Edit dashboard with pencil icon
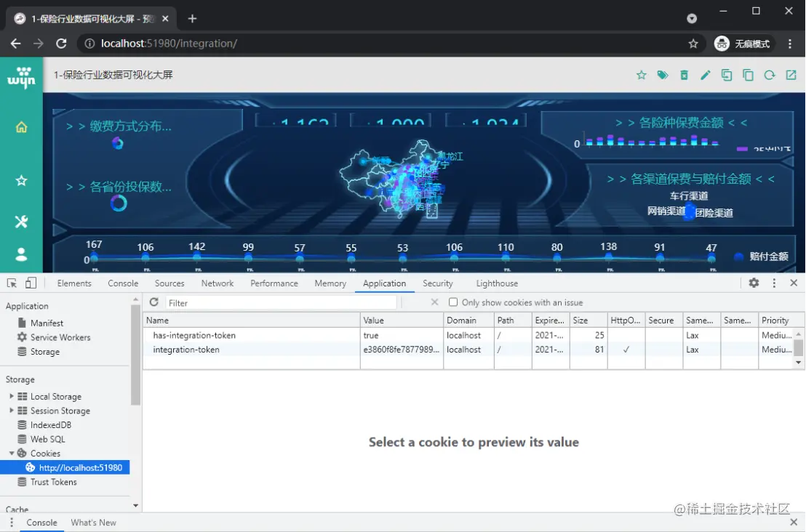 (706, 76)
